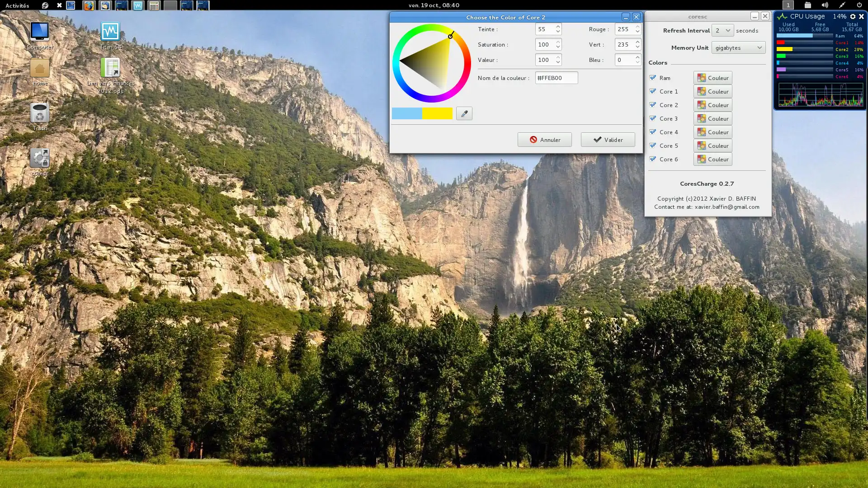
Task: Open the Titan 64 desktop icon
Action: click(110, 32)
